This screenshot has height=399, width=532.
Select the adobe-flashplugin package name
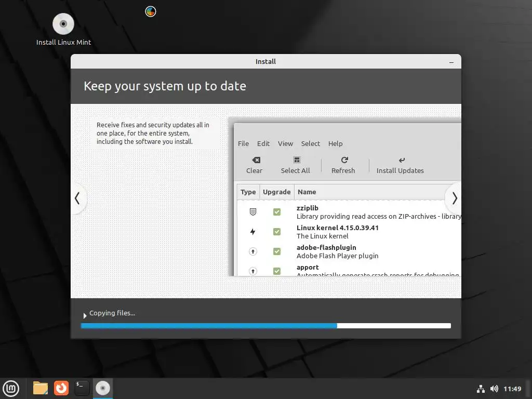[x=326, y=247]
